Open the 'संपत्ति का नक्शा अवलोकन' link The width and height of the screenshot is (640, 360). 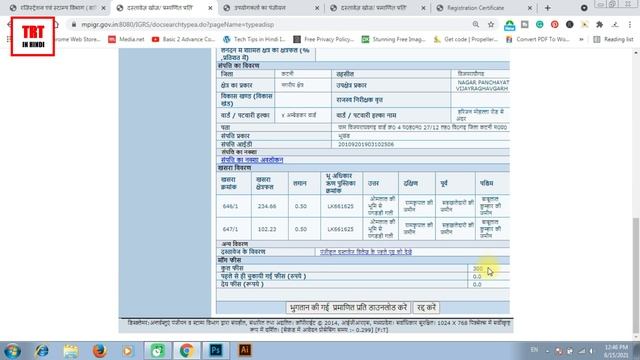252,160
